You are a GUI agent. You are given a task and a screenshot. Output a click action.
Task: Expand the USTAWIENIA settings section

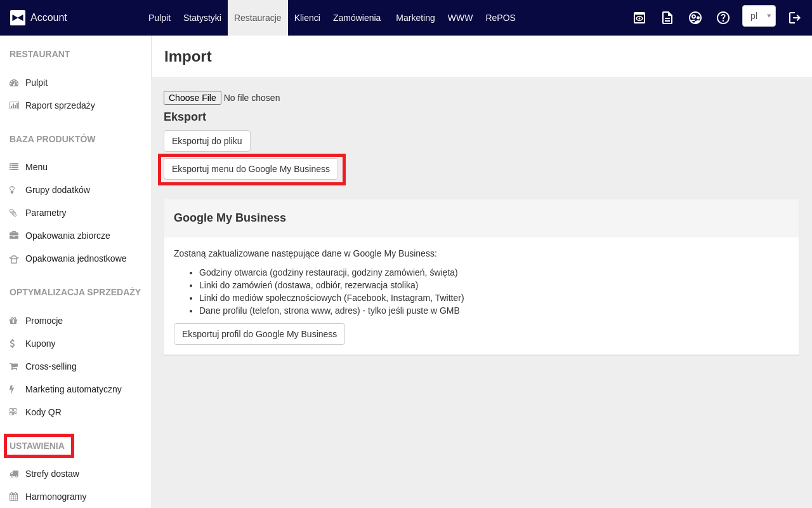point(39,446)
